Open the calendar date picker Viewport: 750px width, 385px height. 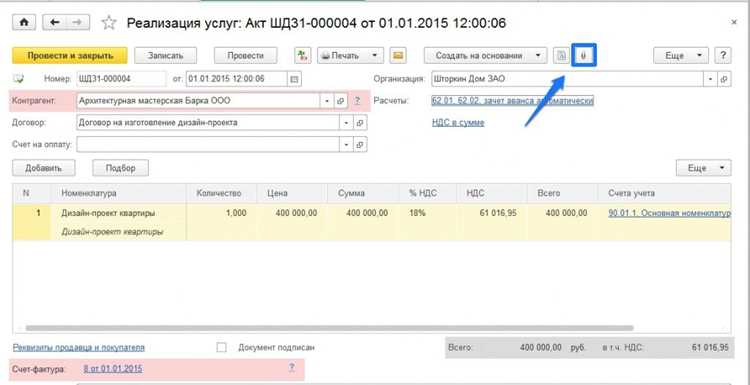tap(295, 79)
